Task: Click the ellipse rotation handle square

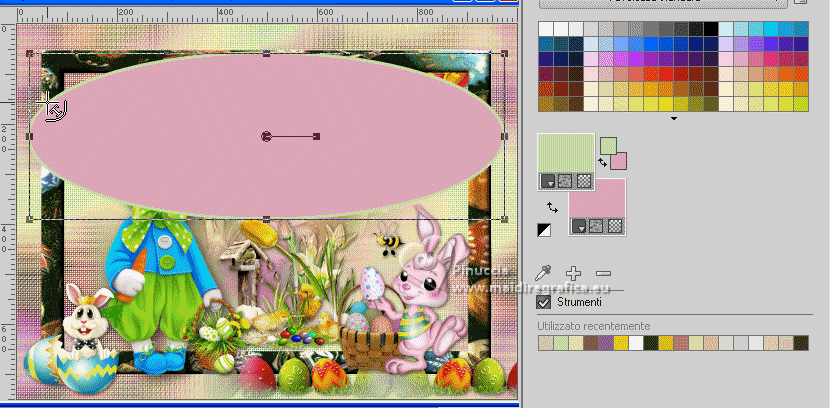Action: coord(317,137)
